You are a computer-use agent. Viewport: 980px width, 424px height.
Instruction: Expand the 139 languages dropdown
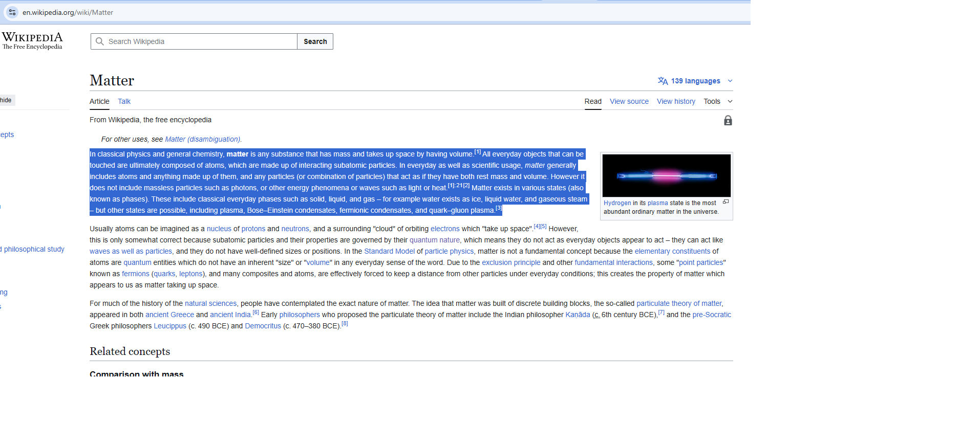tap(695, 81)
